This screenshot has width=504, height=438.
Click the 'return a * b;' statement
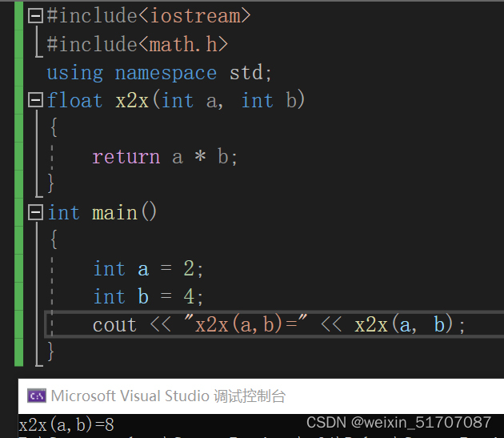tap(165, 157)
